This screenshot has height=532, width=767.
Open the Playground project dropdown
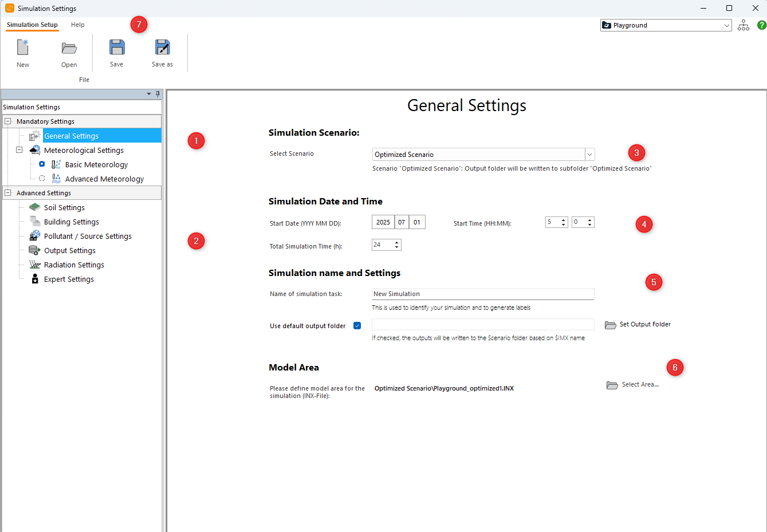point(726,25)
